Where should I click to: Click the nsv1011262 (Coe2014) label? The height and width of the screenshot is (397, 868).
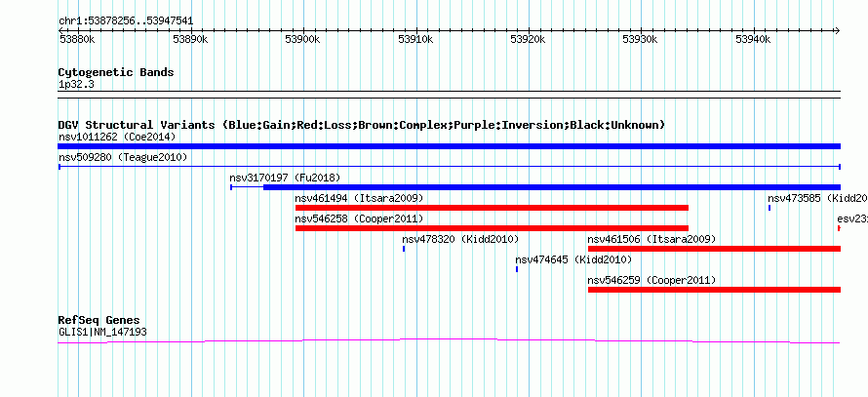[117, 137]
